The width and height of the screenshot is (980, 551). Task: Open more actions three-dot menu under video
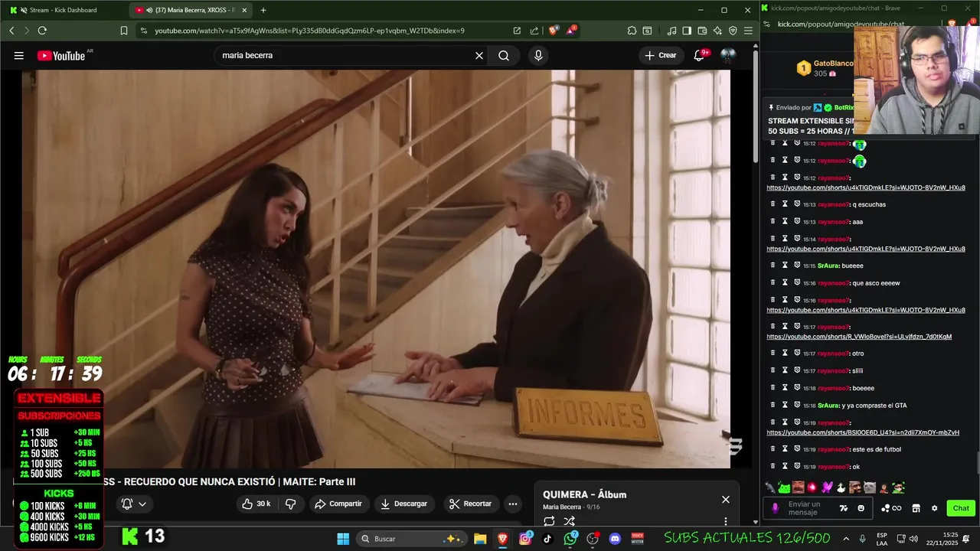pos(513,504)
